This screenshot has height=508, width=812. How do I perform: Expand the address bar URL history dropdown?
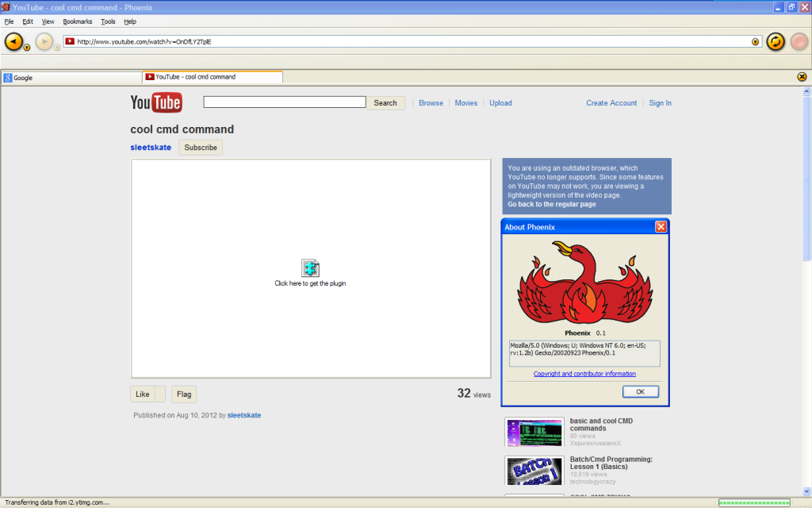755,41
